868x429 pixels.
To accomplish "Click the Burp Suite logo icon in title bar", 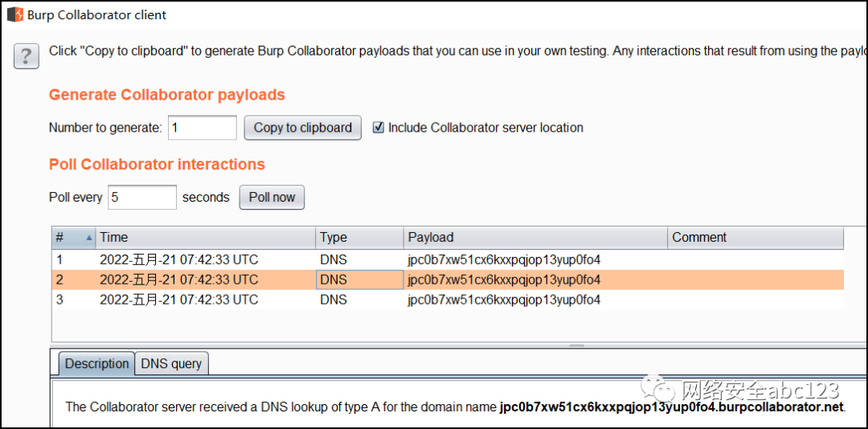I will (x=15, y=14).
